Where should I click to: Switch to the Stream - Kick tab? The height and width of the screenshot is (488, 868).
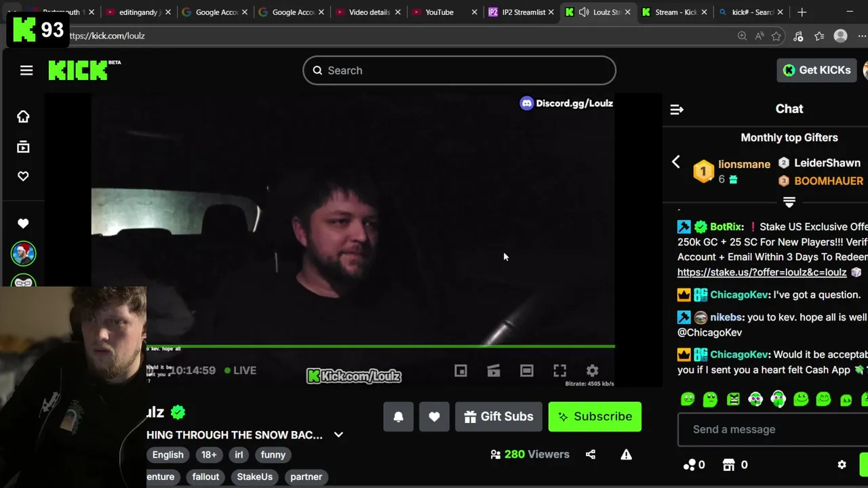point(675,12)
